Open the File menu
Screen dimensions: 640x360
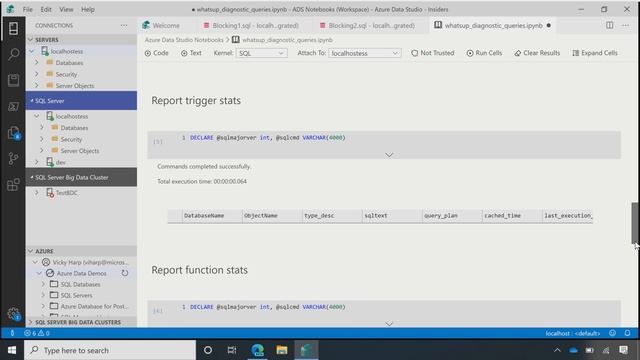28,9
